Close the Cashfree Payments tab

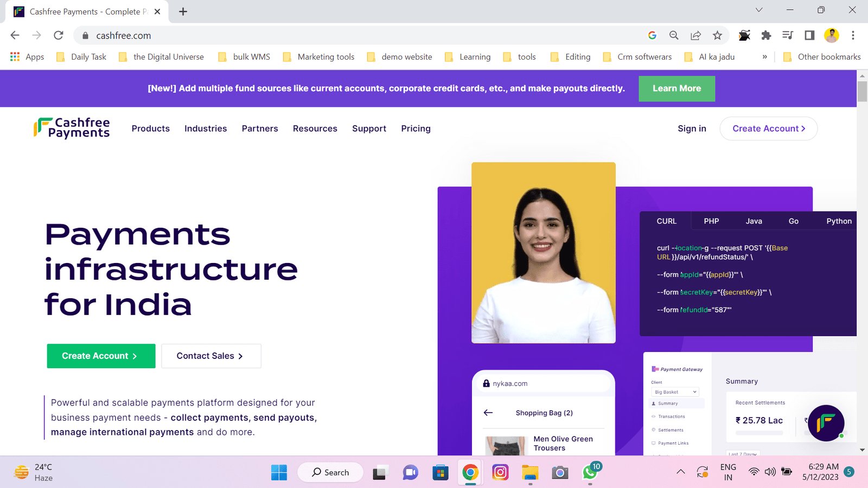click(157, 11)
